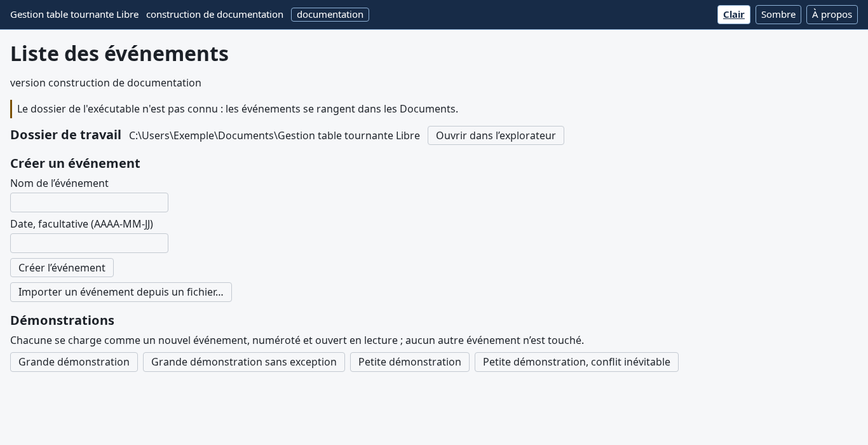This screenshot has height=445, width=868.
Task: Load the Grande démonstration
Action: click(x=74, y=362)
